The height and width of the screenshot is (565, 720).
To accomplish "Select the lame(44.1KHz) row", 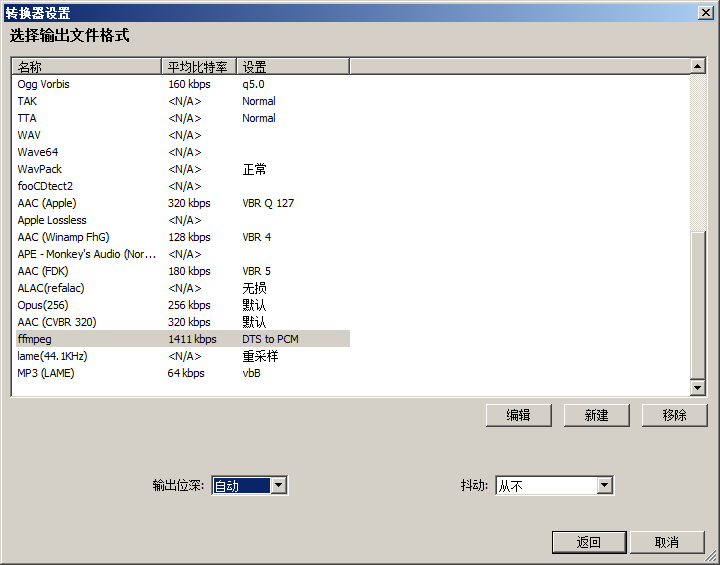I will [x=183, y=356].
